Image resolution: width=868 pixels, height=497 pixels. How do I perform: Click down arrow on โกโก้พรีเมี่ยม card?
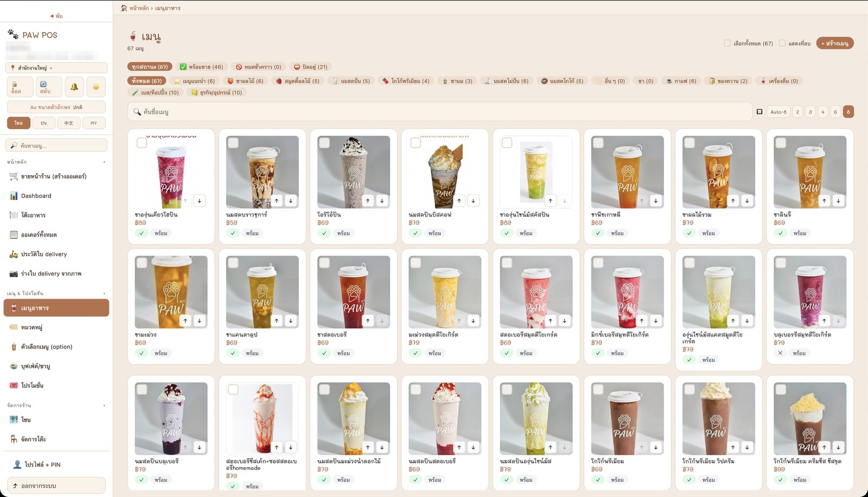(656, 447)
